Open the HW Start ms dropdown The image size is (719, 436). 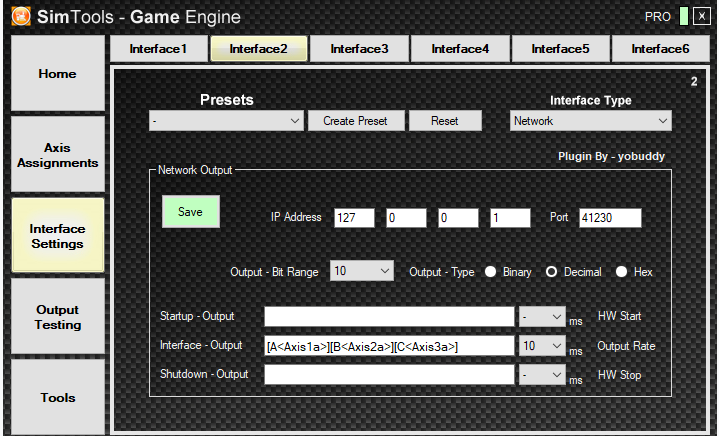(x=542, y=317)
